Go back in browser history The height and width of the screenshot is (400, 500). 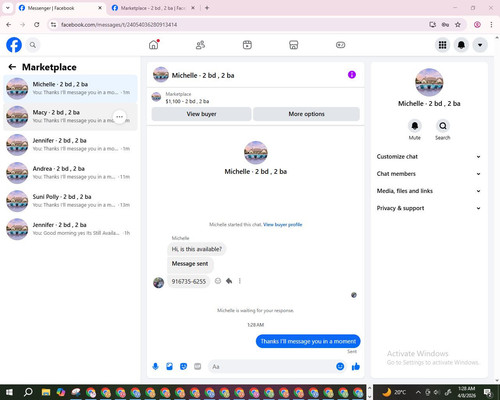pyautogui.click(x=9, y=24)
